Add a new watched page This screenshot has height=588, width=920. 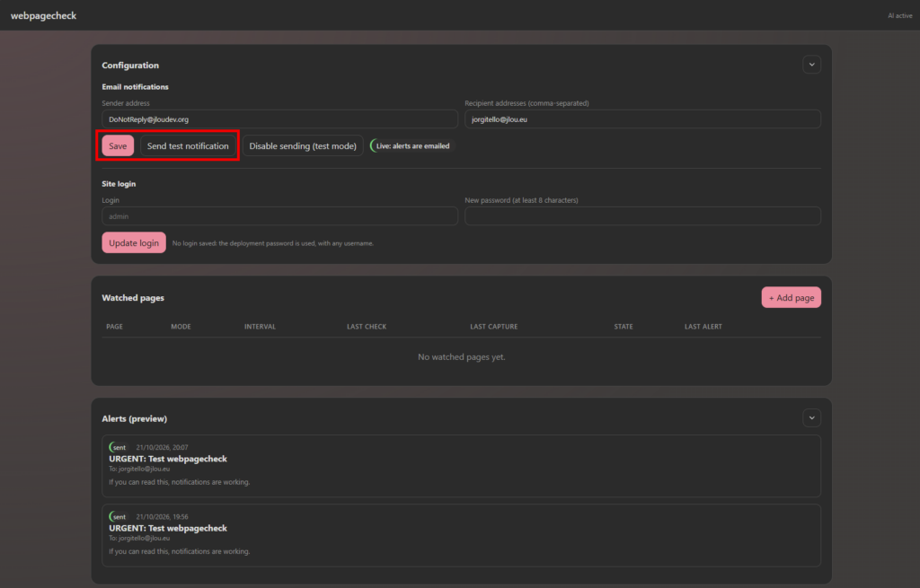click(791, 298)
